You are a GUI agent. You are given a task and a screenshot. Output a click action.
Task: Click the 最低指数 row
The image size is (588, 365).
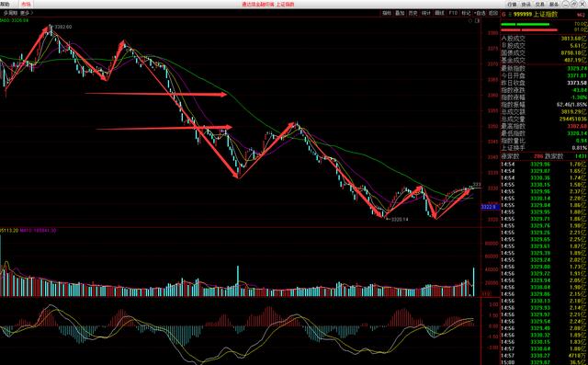pyautogui.click(x=544, y=133)
